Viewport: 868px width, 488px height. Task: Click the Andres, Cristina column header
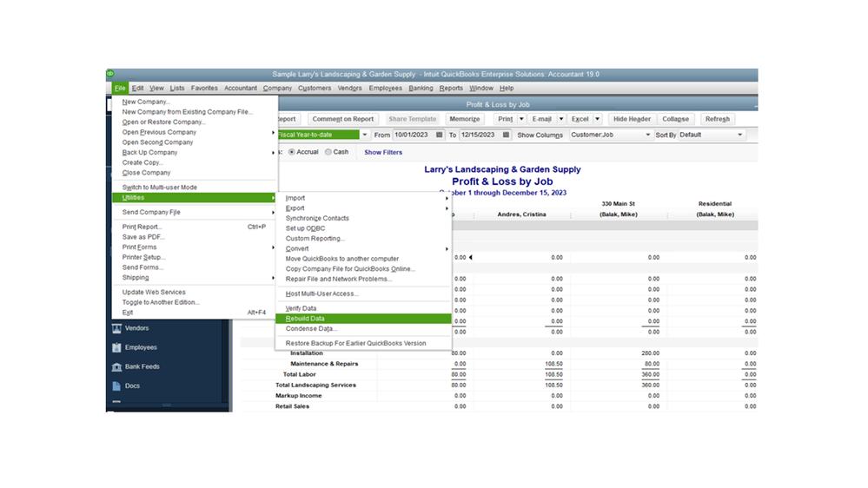pyautogui.click(x=521, y=214)
